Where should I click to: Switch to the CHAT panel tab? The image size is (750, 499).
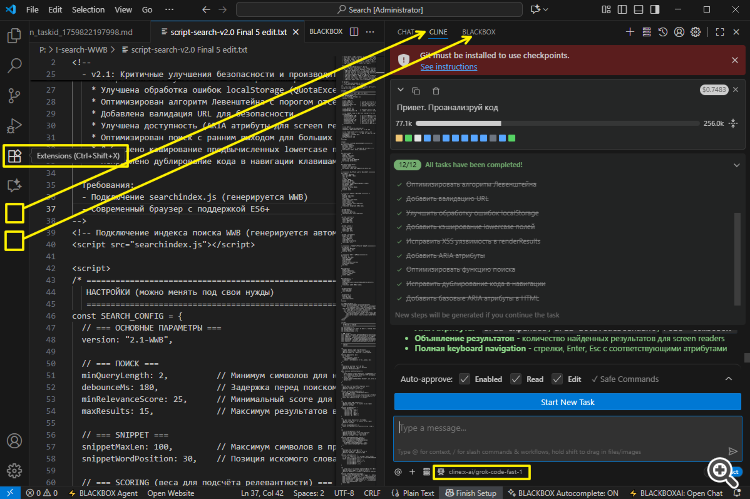[x=406, y=32]
